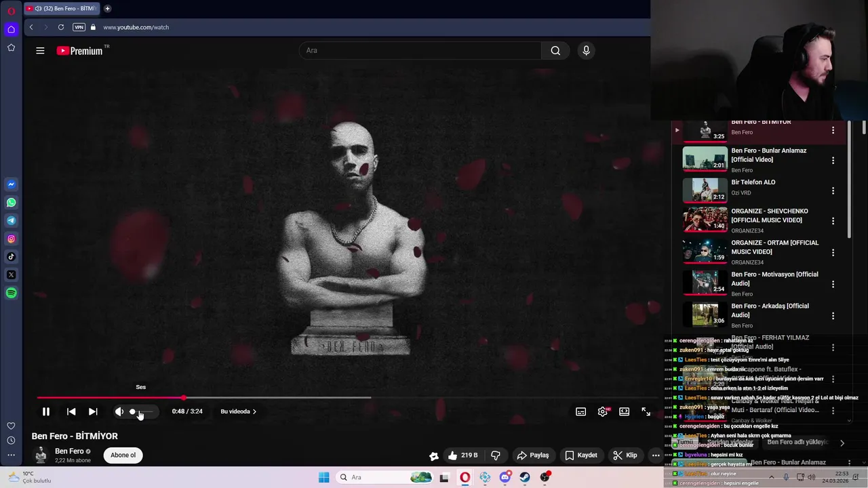Open X (Twitter) in Opera sidebar

pyautogui.click(x=11, y=275)
